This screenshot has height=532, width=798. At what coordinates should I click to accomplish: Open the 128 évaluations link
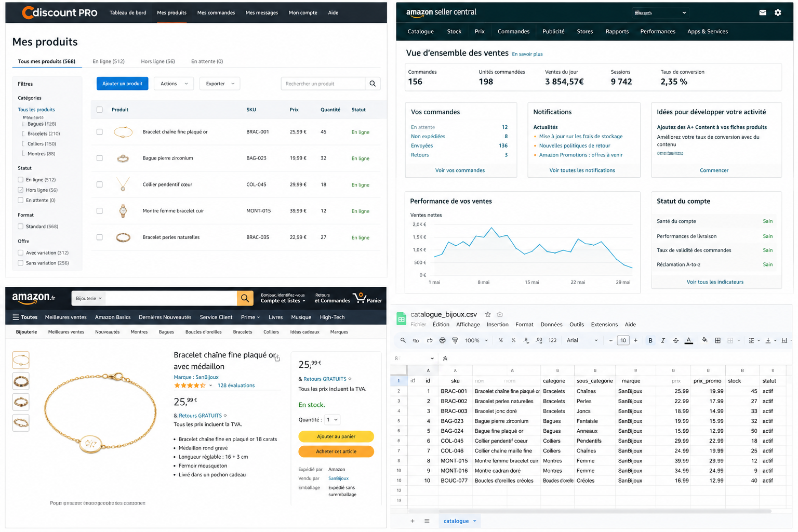click(236, 385)
